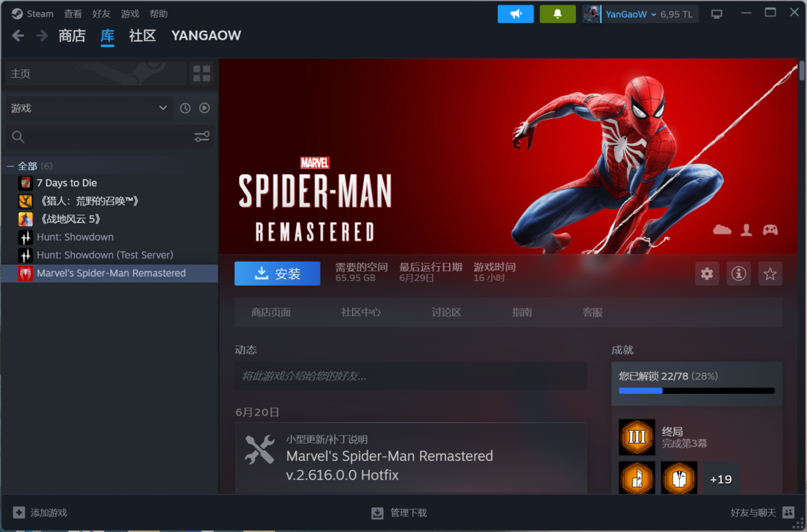Show the +19 more achievements
Image resolution: width=807 pixels, height=532 pixels.
[720, 479]
